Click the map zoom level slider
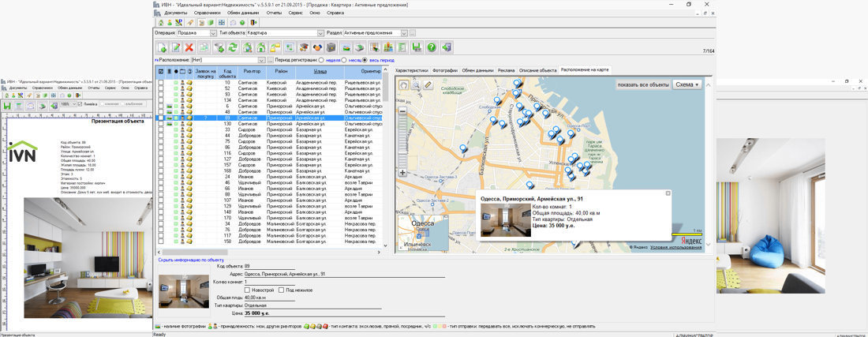Image resolution: width=868 pixels, height=337 pixels. [x=402, y=142]
